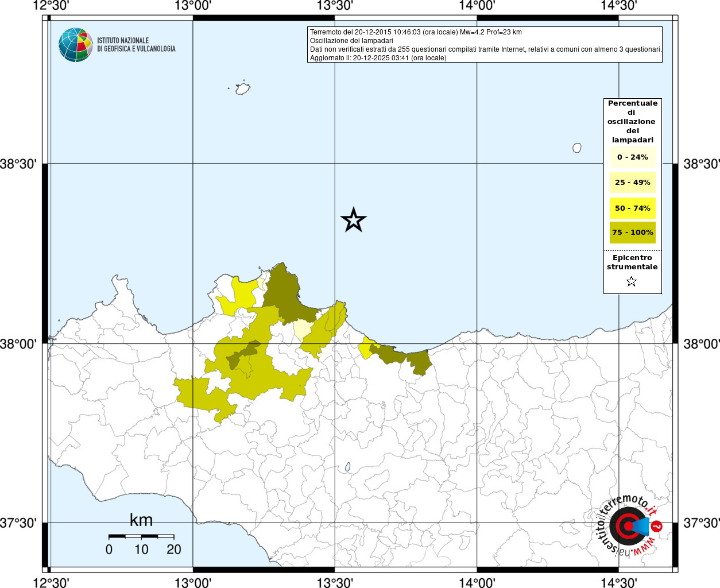Click the small island north of 13°00'
Image resolution: width=720 pixels, height=588 pixels.
click(x=243, y=88)
